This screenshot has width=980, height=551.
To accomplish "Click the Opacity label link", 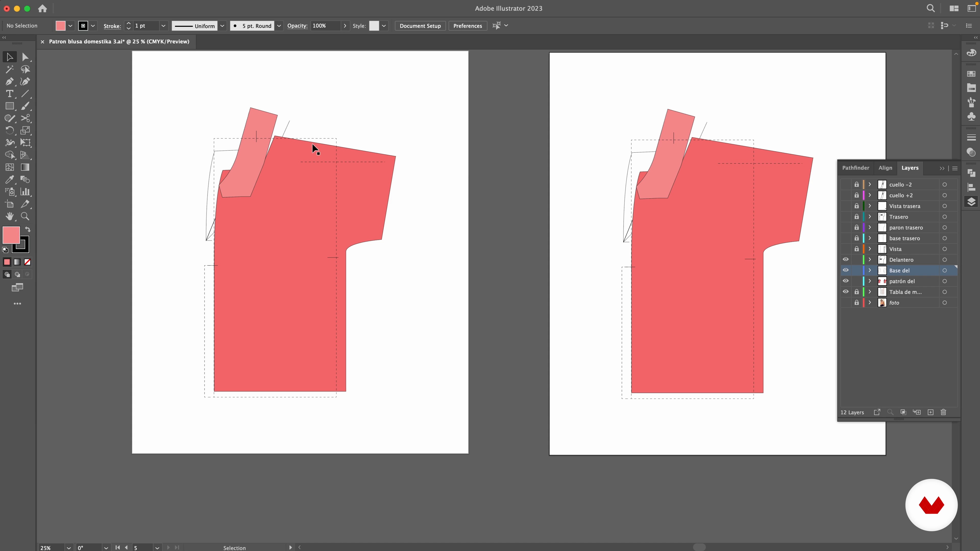I will click(x=297, y=26).
